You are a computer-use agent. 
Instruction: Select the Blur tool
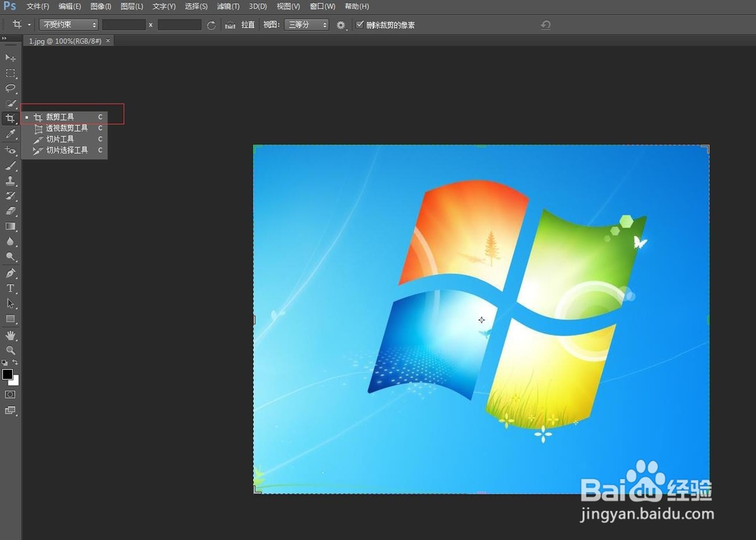pyautogui.click(x=10, y=241)
